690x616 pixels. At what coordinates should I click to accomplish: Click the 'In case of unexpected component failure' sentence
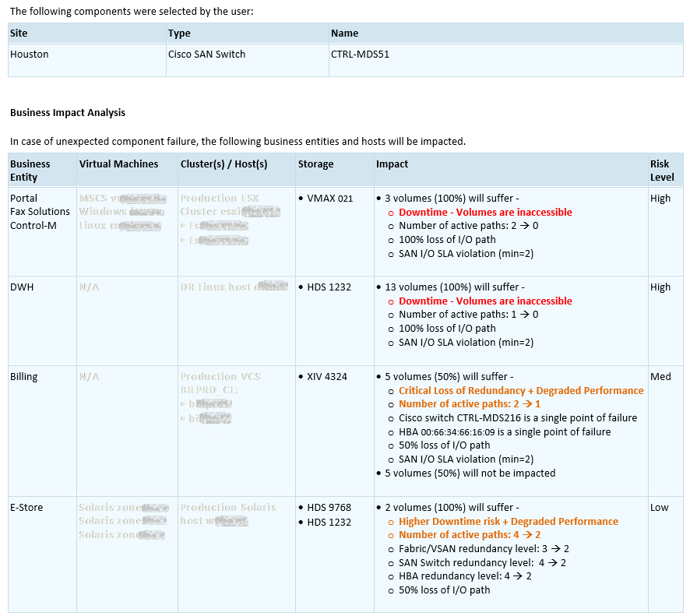click(238, 141)
